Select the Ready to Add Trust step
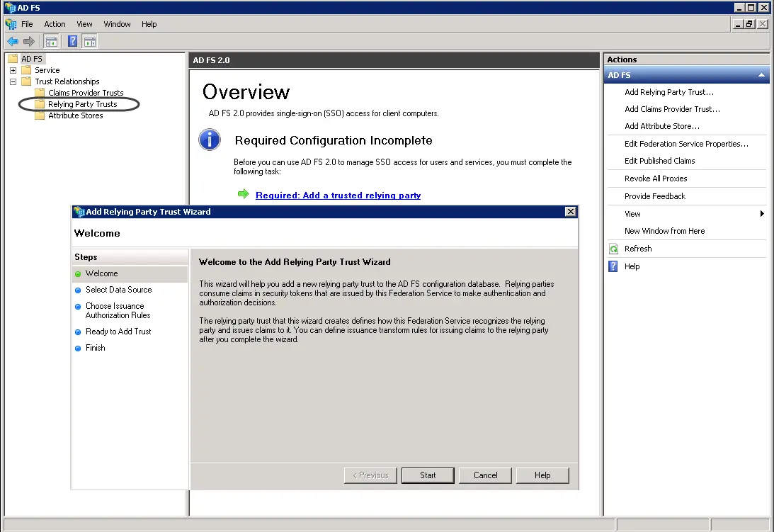 (118, 332)
